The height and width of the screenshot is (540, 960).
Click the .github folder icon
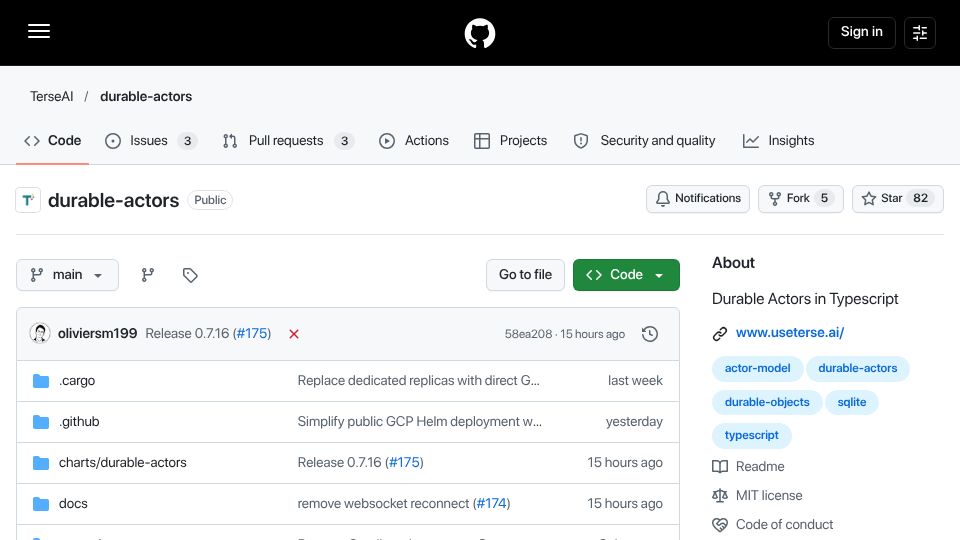tap(41, 422)
